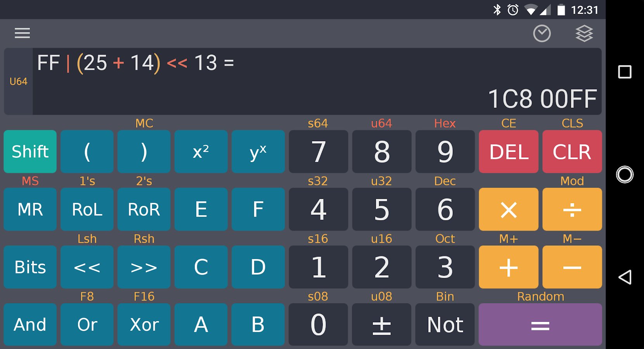
Task: Tap the plus operator key
Action: point(508,267)
